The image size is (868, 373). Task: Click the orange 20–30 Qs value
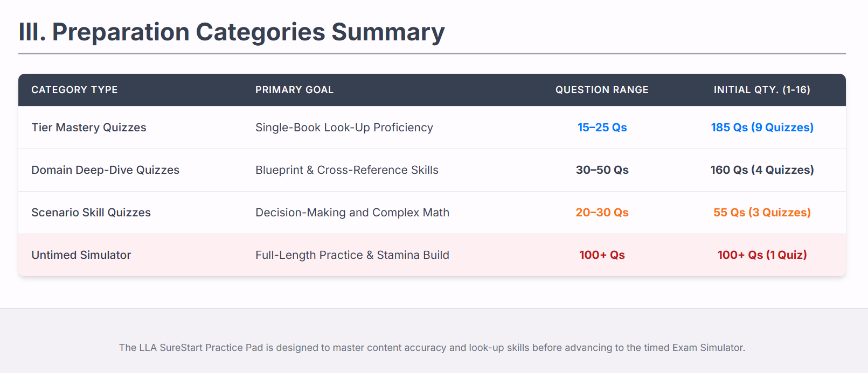[x=602, y=213]
